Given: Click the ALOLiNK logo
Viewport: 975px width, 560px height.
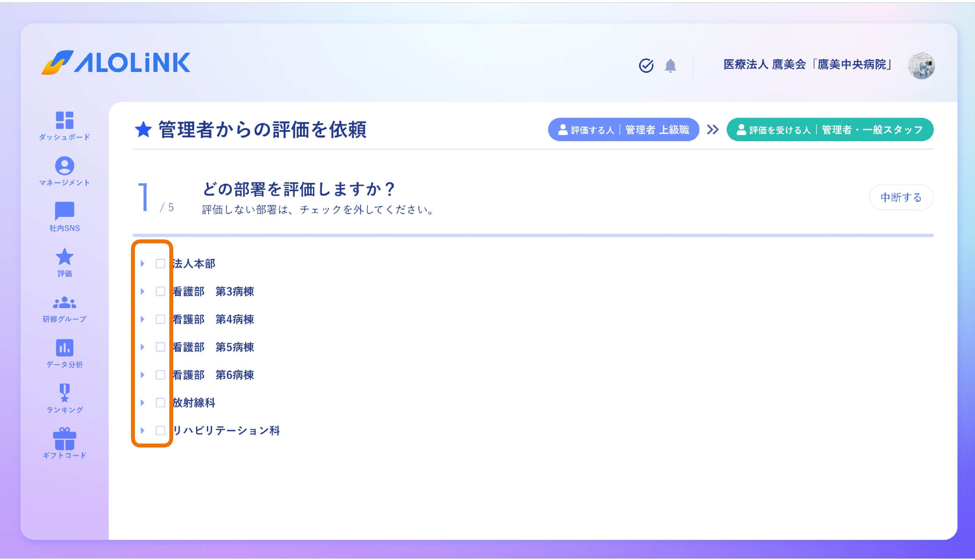Looking at the screenshot, I should [116, 64].
